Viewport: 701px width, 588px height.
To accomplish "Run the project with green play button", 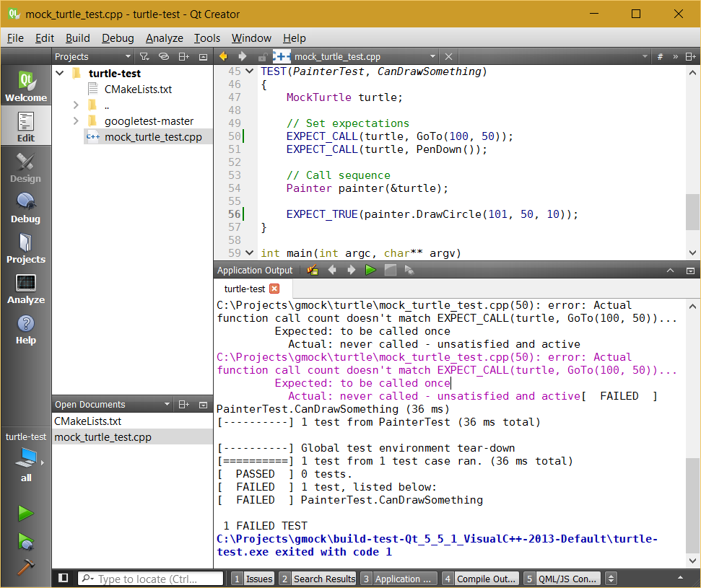I will pos(26,514).
